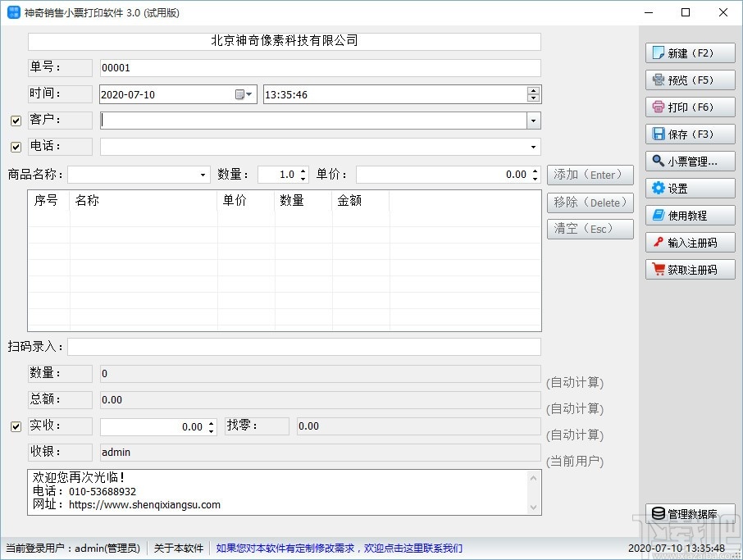Open 管理数据库 database management

click(690, 513)
